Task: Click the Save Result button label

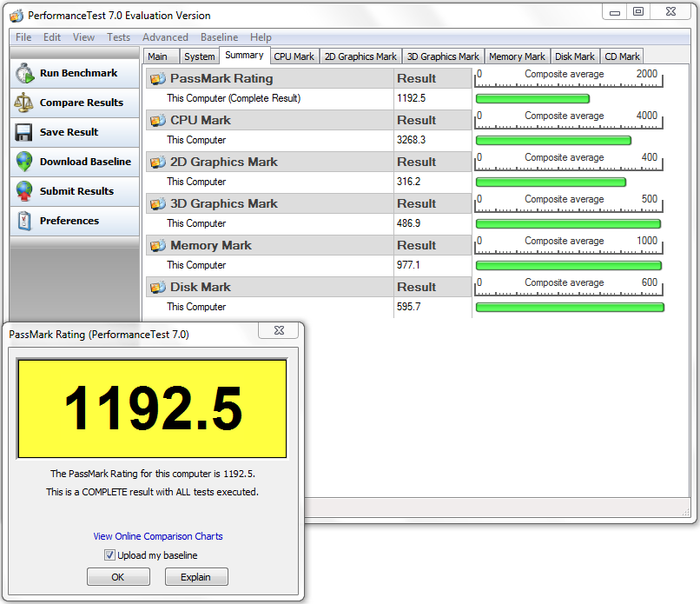Action: pos(69,132)
